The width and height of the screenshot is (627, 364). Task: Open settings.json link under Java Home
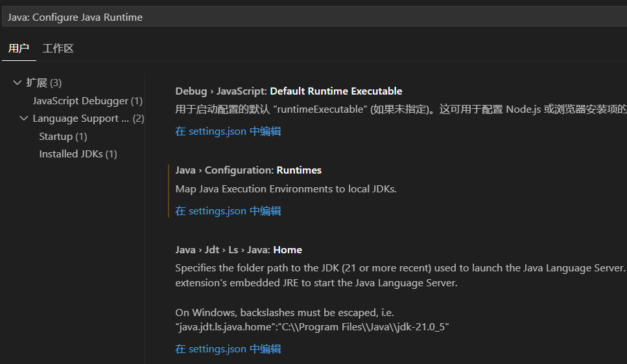(228, 348)
